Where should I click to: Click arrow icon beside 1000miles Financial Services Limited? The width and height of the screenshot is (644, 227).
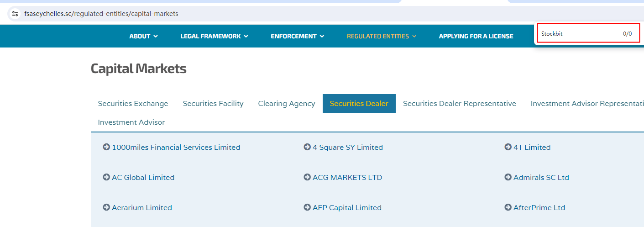pyautogui.click(x=106, y=147)
